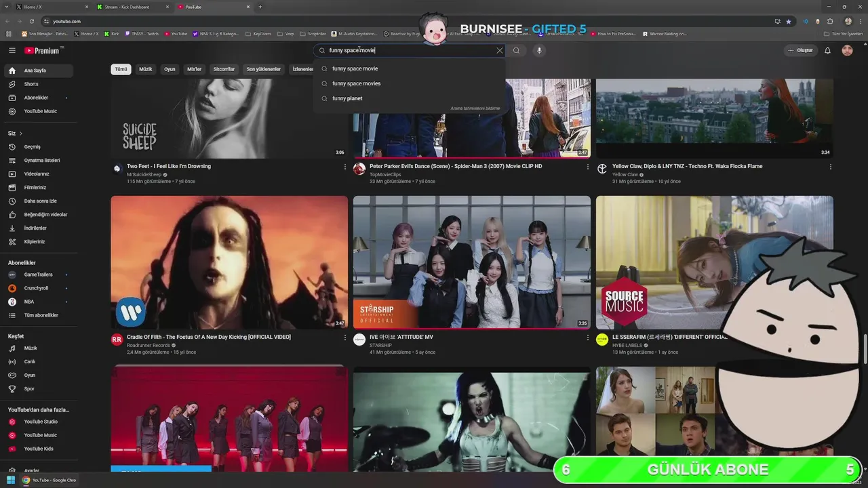
Task: Open the hamburger guide menu
Action: [12, 50]
